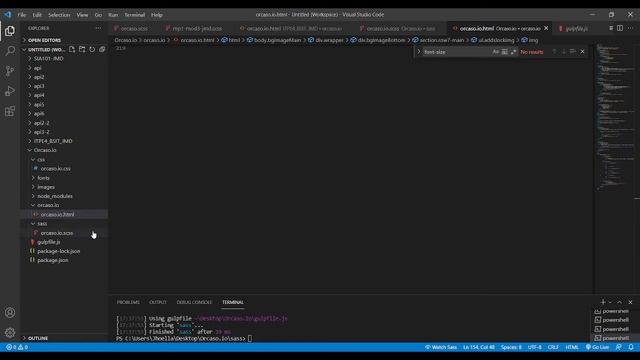Switch to the Problems panel tab

pos(128,302)
